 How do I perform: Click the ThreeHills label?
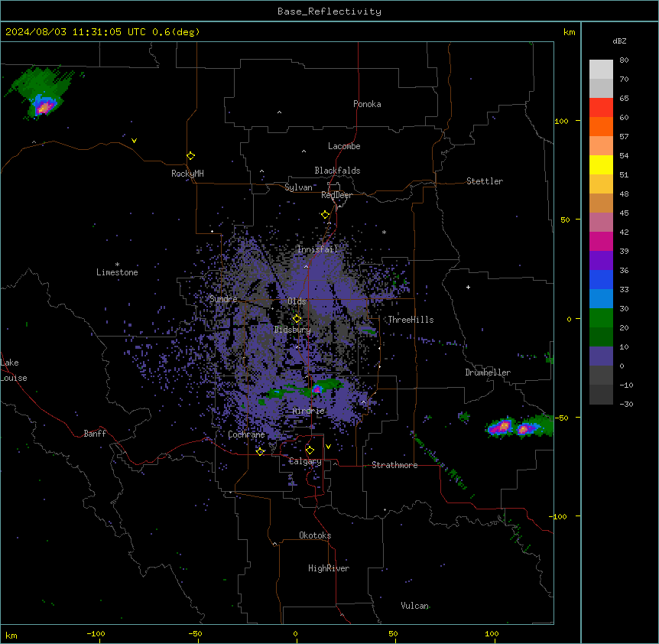(x=411, y=320)
